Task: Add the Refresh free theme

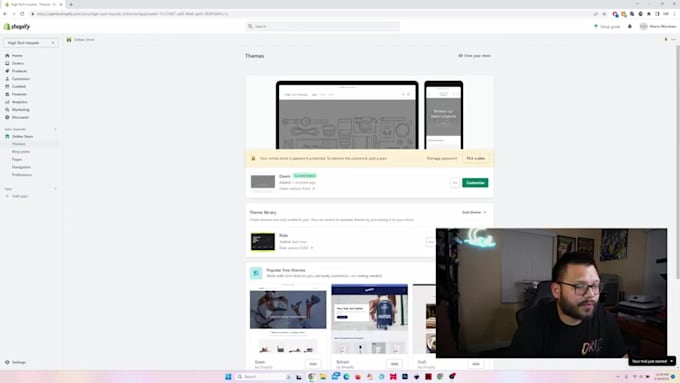Action: [394, 364]
